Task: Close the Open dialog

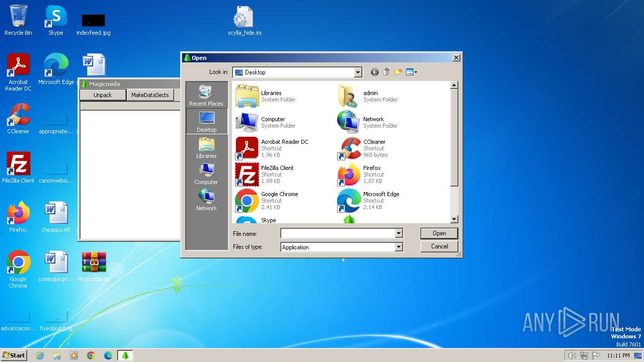Action: (x=456, y=58)
